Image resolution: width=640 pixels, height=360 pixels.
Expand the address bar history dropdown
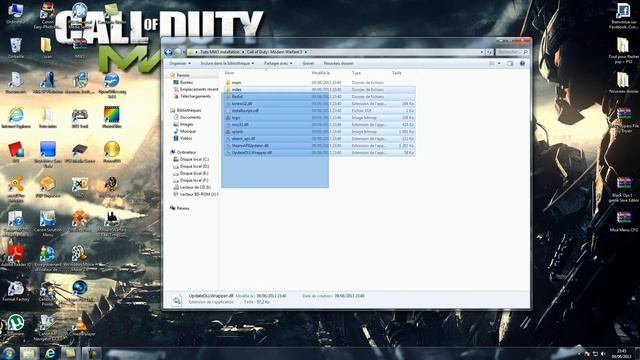[x=482, y=52]
